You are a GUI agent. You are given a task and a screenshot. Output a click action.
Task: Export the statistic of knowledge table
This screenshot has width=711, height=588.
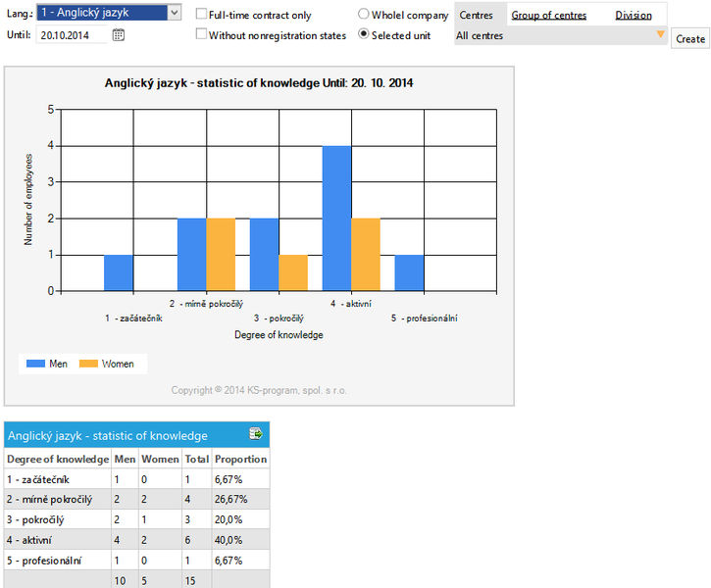[256, 434]
